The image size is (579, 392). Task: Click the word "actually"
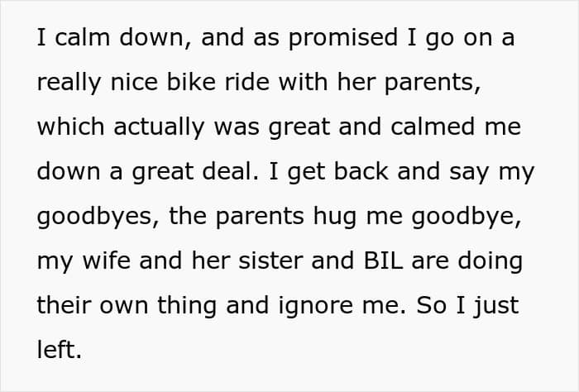(x=156, y=128)
